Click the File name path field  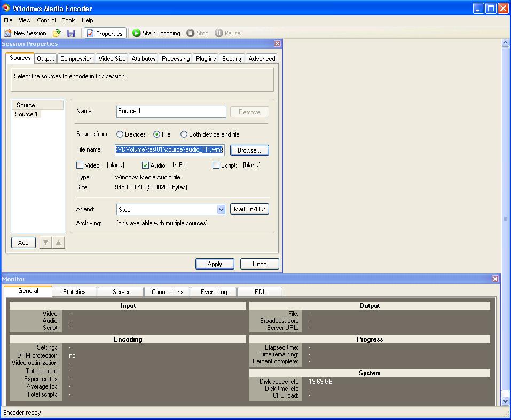pos(170,150)
